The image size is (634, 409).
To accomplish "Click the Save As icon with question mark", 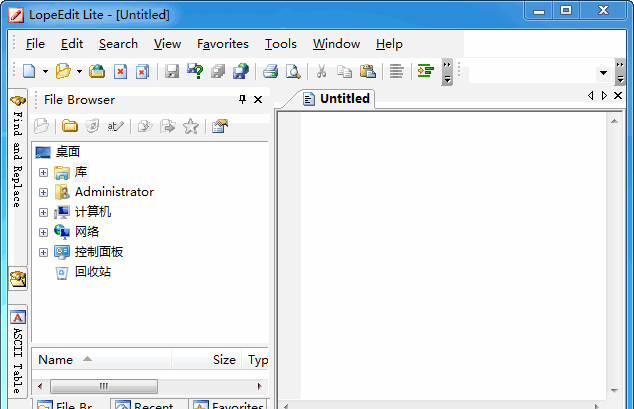I will pyautogui.click(x=195, y=72).
